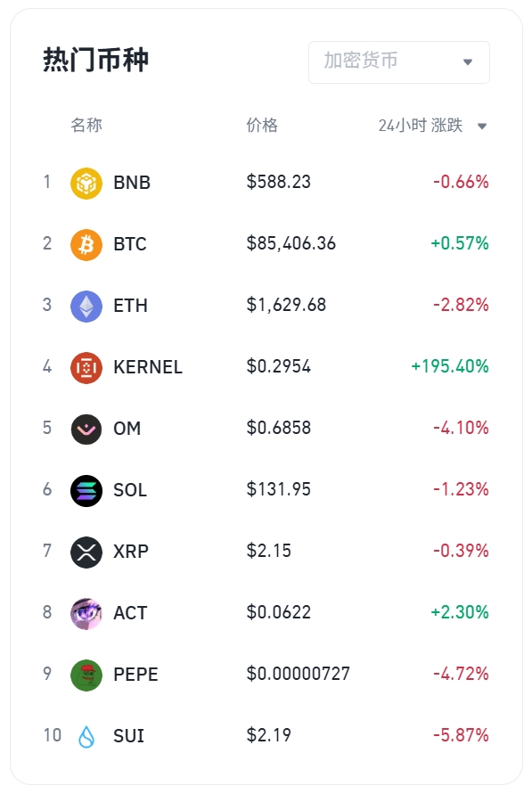Screen dimensions: 532x794
Task: Open the PEPE coin name link
Action: [x=135, y=675]
